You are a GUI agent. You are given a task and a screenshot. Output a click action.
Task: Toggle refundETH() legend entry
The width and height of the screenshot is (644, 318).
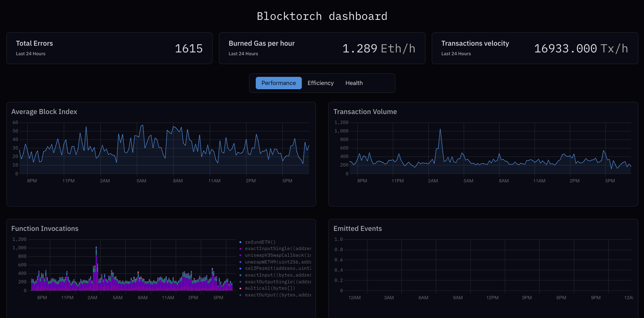point(260,242)
